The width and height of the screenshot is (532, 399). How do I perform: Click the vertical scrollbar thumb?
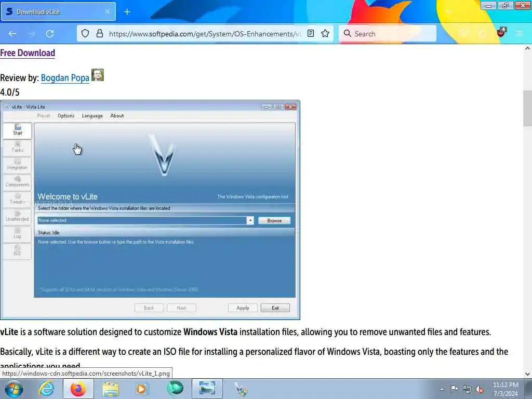(527, 108)
